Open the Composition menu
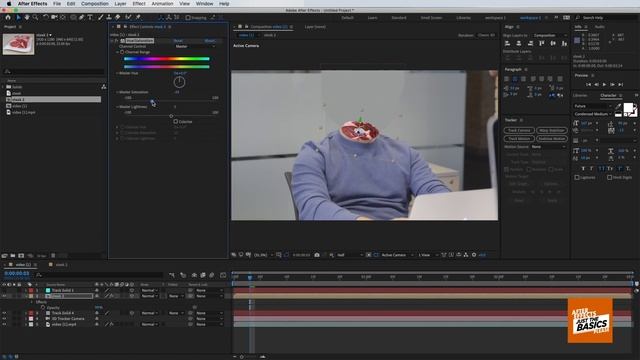This screenshot has height=360, width=640. coord(95,4)
